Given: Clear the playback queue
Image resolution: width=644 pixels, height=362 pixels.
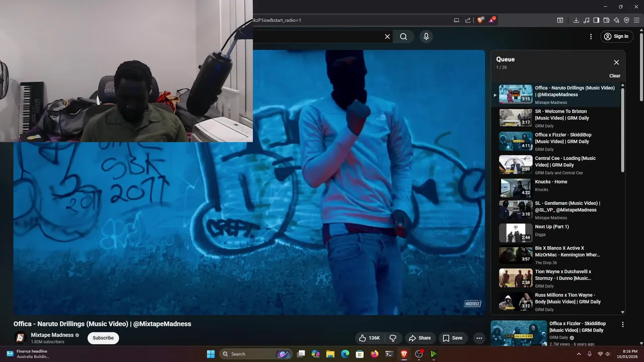Looking at the screenshot, I should click(x=615, y=76).
